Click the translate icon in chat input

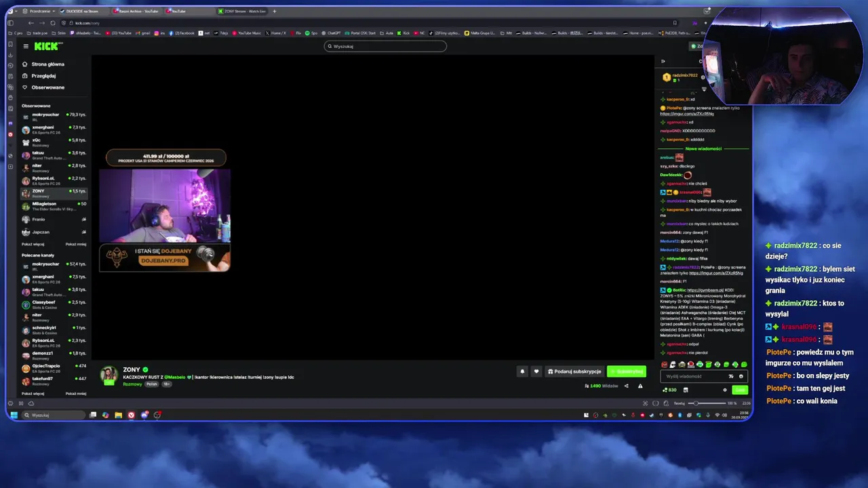(731, 376)
